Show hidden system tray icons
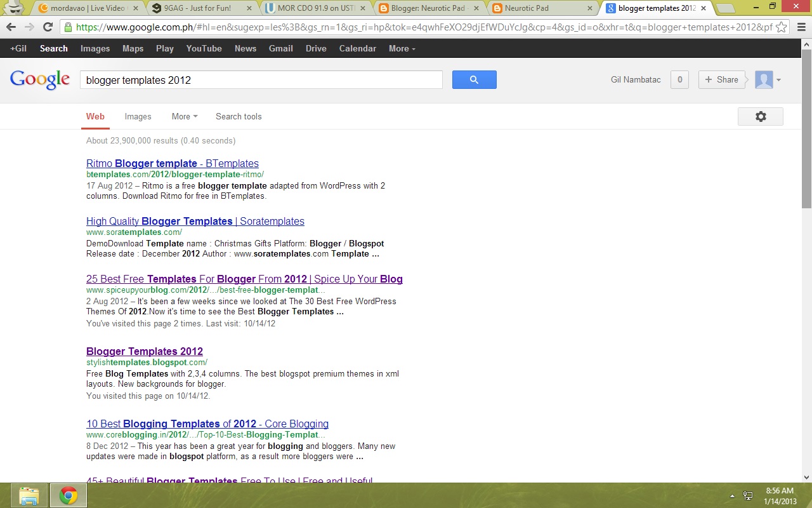The width and height of the screenshot is (812, 508). point(733,496)
